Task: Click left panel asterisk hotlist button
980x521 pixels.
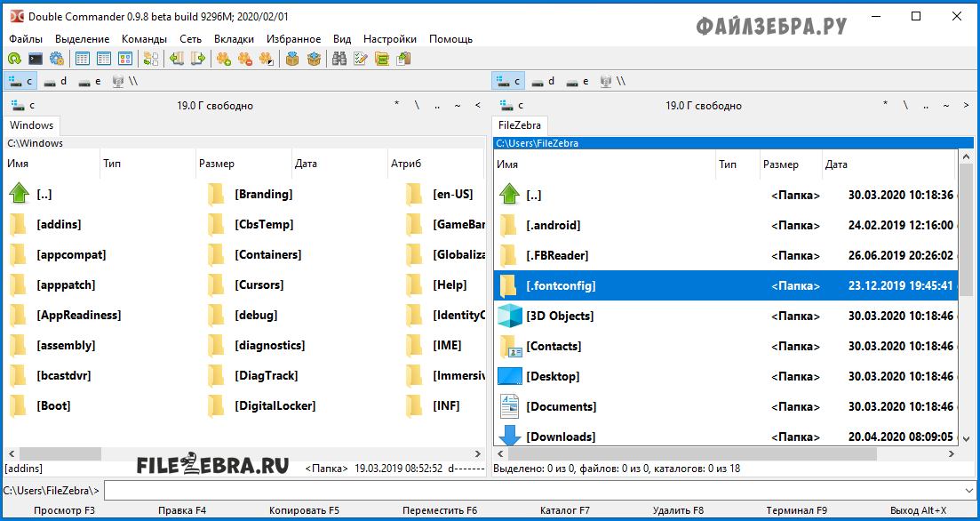Action: click(x=396, y=105)
